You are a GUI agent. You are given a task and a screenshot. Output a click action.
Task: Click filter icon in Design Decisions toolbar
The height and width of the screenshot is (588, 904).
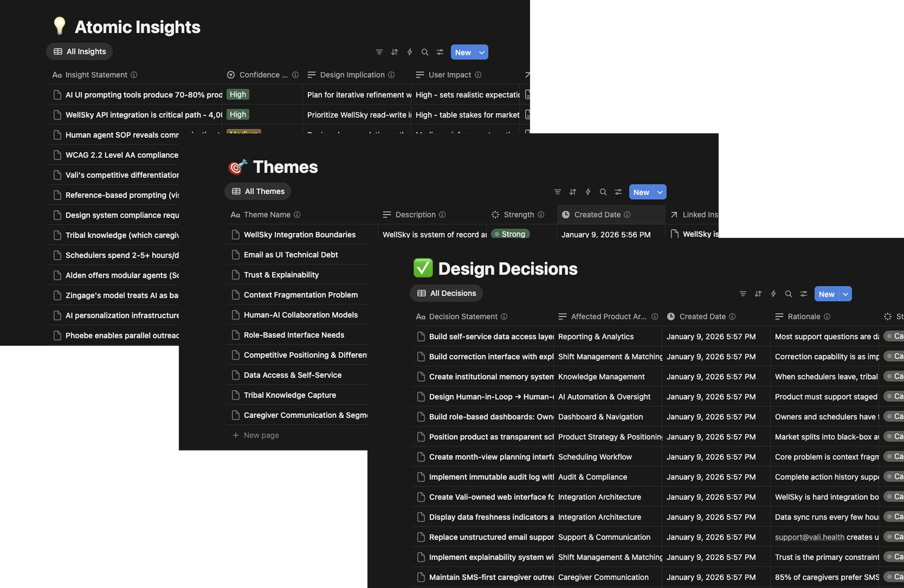743,294
